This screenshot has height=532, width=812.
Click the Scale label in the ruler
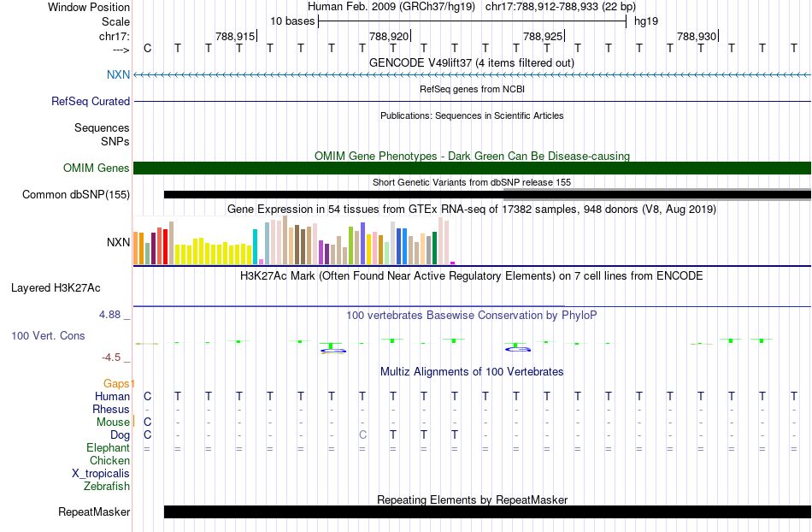coord(115,21)
